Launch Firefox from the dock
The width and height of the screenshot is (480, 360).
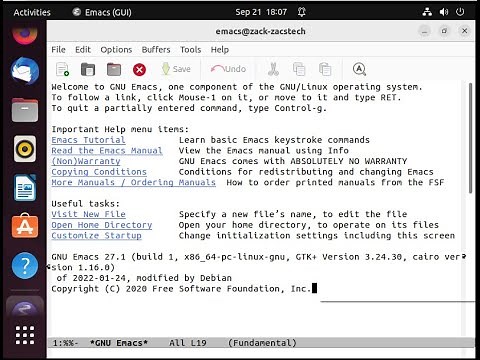click(x=25, y=34)
